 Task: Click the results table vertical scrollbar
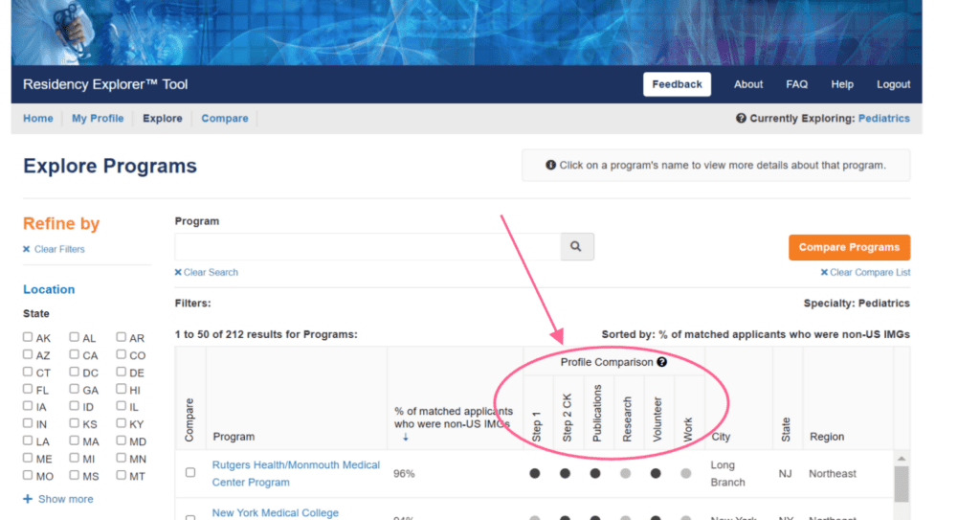tap(901, 484)
